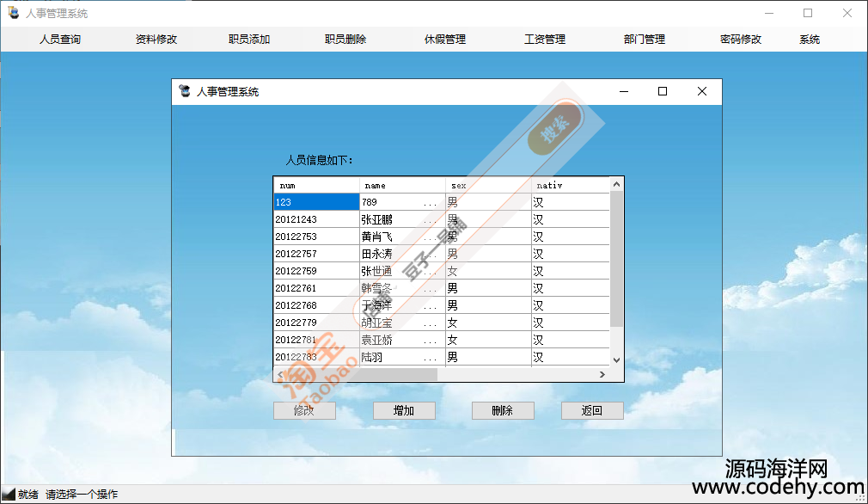Click the vertical scrollbar thumb of the table
This screenshot has height=504, width=868.
(617, 259)
